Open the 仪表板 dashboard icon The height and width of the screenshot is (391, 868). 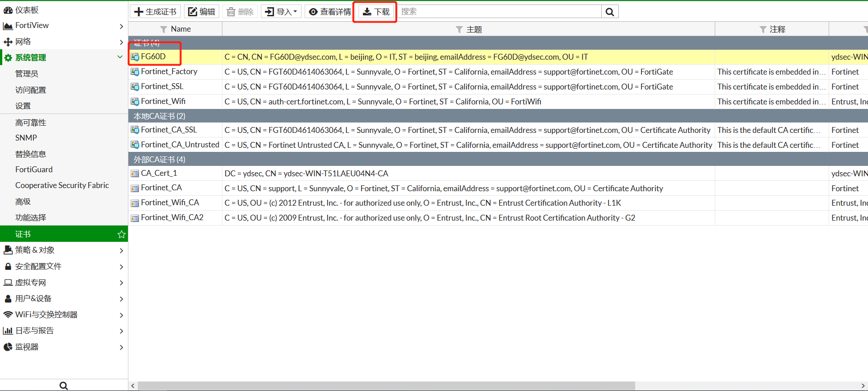coord(8,10)
